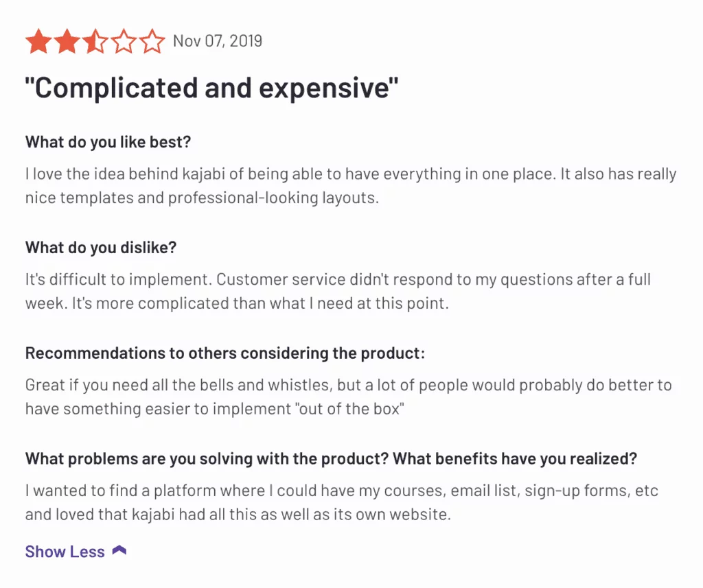703x588 pixels.
Task: Click the Show Less link
Action: coord(65,552)
